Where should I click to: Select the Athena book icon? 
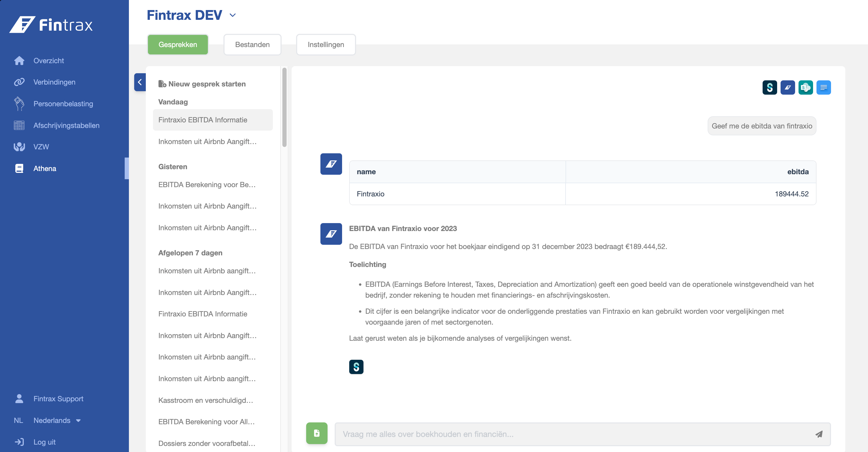tap(19, 169)
